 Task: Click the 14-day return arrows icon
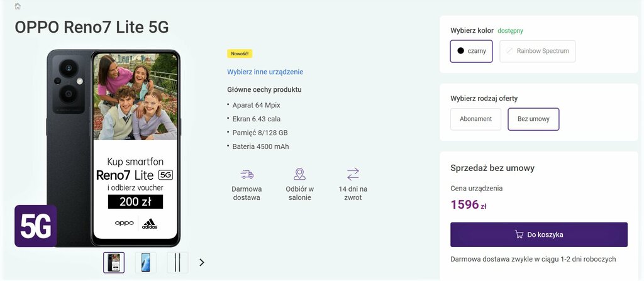pyautogui.click(x=353, y=174)
